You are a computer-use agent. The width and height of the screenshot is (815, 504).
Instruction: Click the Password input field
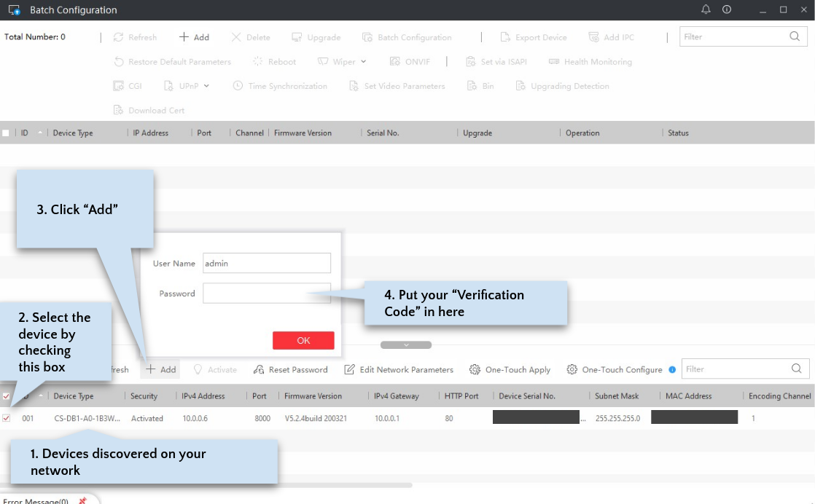pos(267,294)
